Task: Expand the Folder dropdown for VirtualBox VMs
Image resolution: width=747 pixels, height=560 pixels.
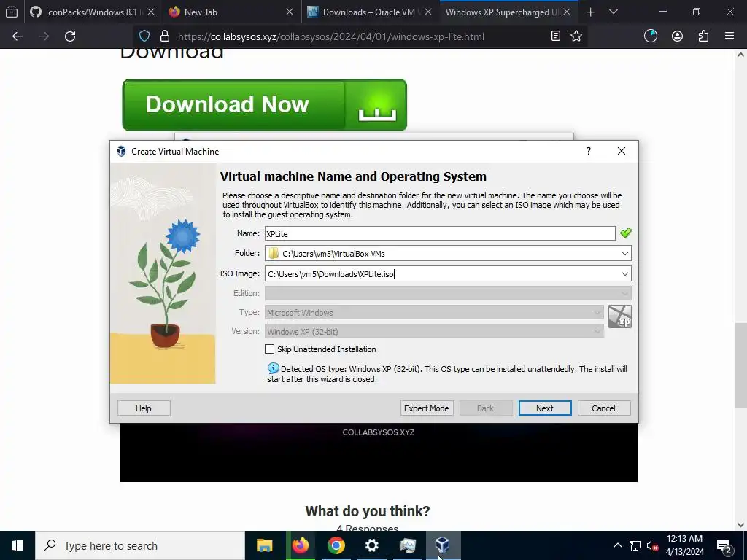Action: point(624,253)
